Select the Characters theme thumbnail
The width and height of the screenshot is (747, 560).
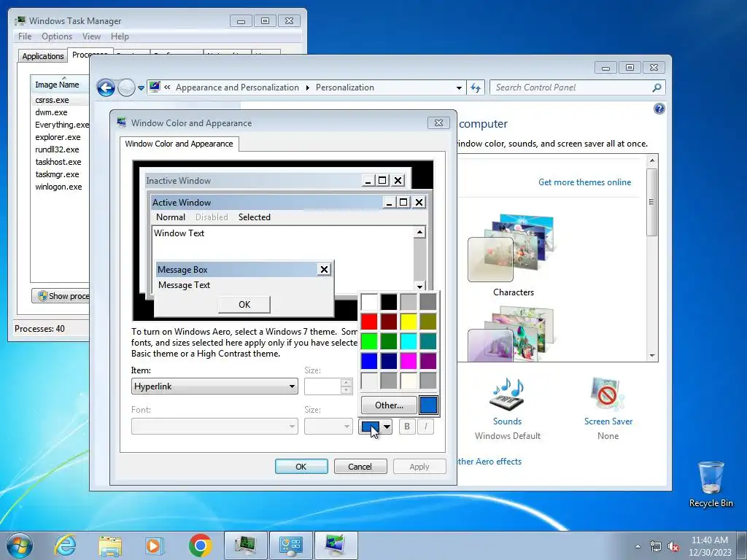(x=513, y=254)
